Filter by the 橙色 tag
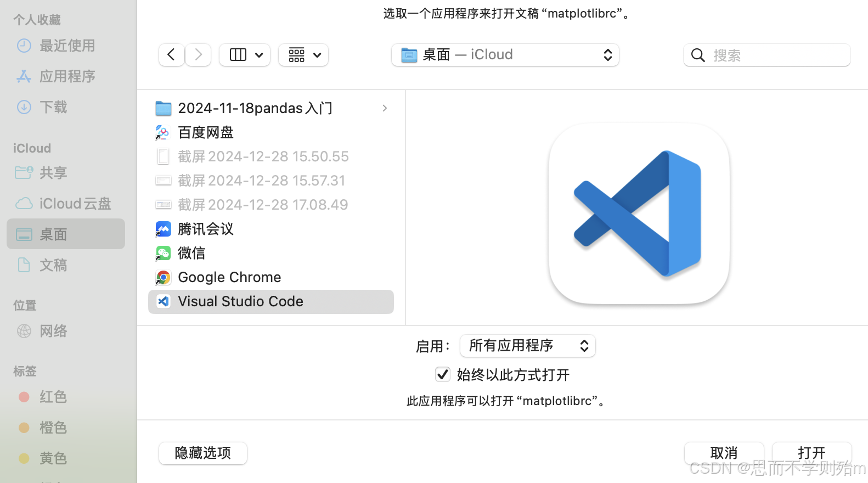Image resolution: width=868 pixels, height=483 pixels. (x=66, y=428)
